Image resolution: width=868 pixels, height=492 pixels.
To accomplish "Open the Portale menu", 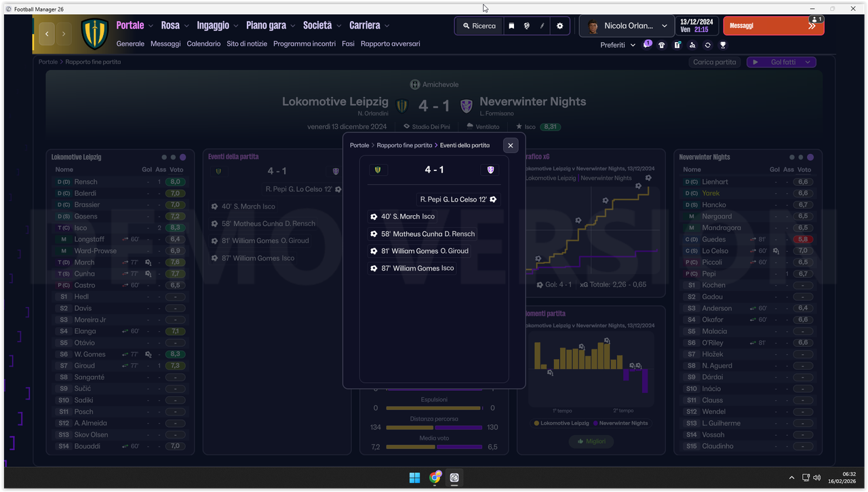I will click(x=130, y=25).
